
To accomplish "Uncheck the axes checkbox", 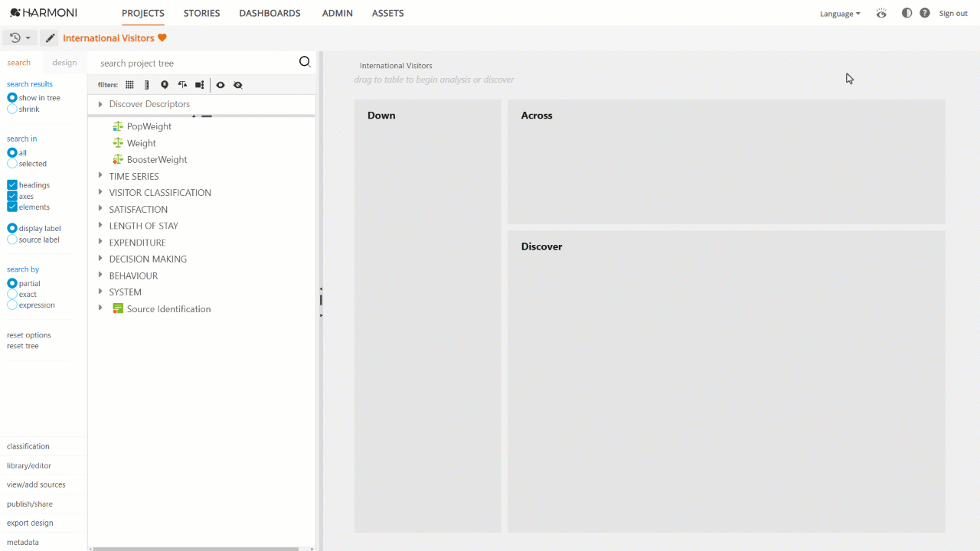I will 12,196.
